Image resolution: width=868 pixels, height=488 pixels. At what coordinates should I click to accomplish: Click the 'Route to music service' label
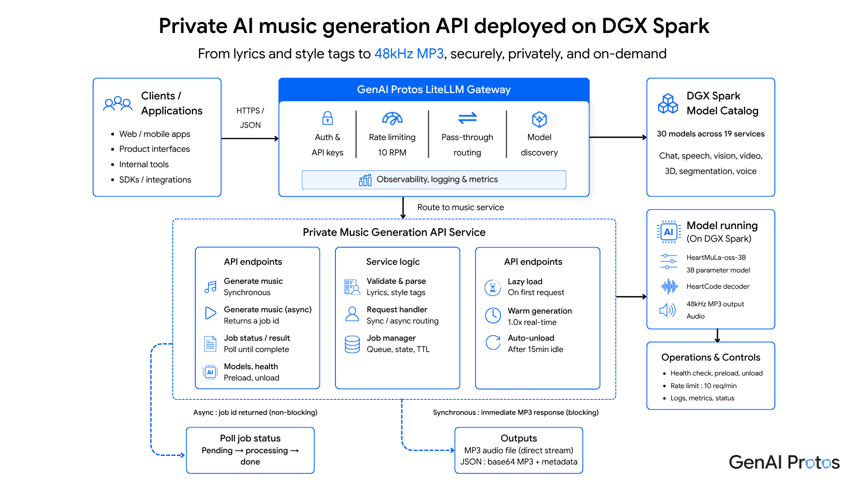tap(460, 207)
